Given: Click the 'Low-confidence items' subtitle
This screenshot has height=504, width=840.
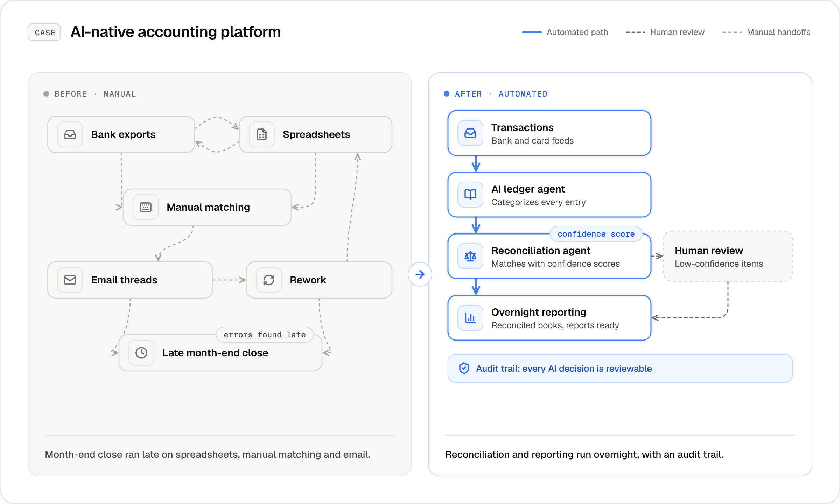Looking at the screenshot, I should coord(719,264).
